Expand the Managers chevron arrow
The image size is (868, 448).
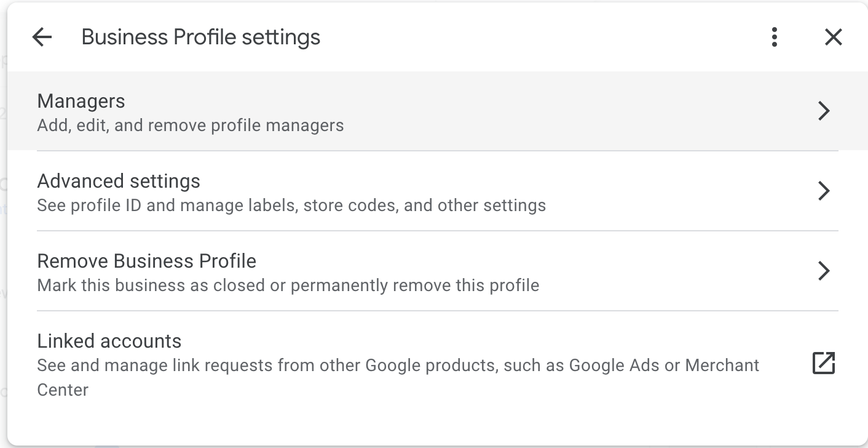pos(824,111)
